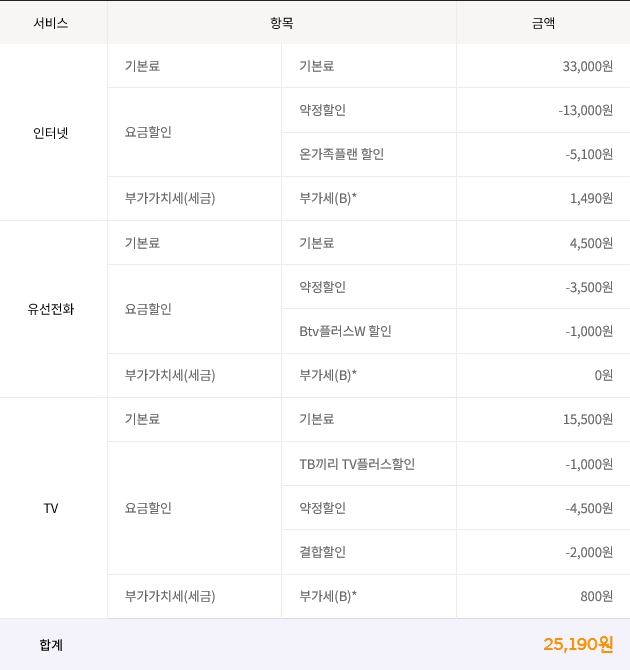Click the 서비스 column header
Viewport: 630px width, 670px height.
pos(51,22)
